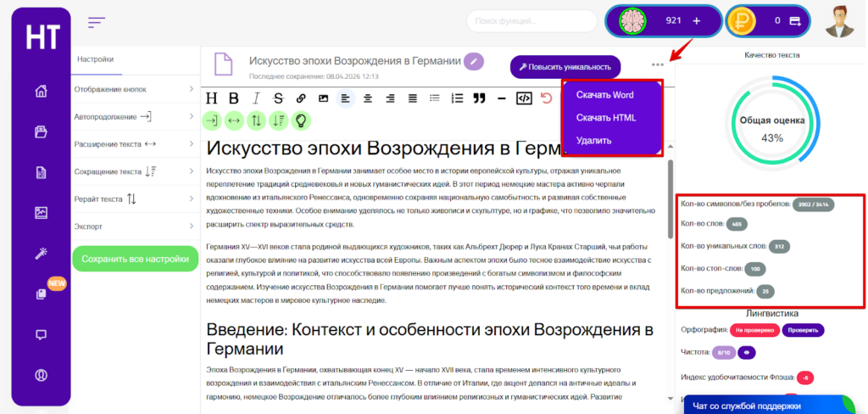
Task: Insert an image into the text
Action: pyautogui.click(x=323, y=98)
